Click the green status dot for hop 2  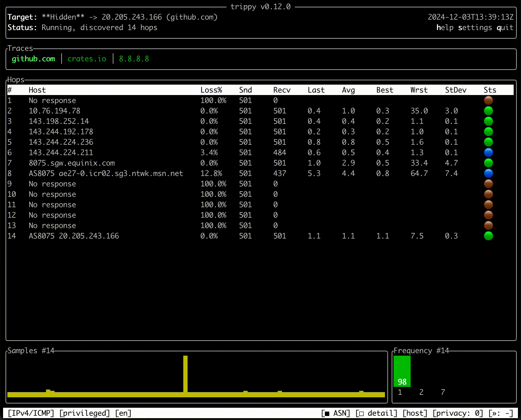[489, 111]
